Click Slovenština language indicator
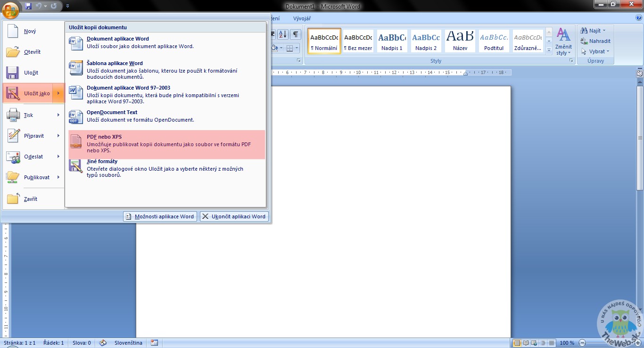644x348 pixels. pos(128,343)
